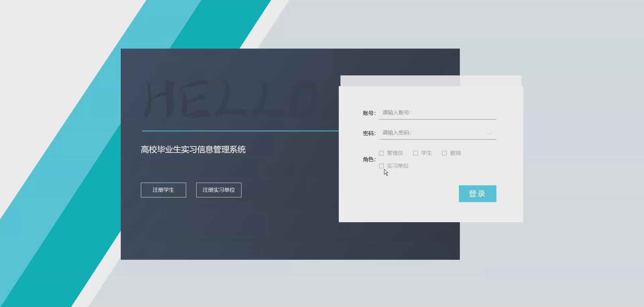Click the 登录 login button
The height and width of the screenshot is (307, 644).
(477, 194)
